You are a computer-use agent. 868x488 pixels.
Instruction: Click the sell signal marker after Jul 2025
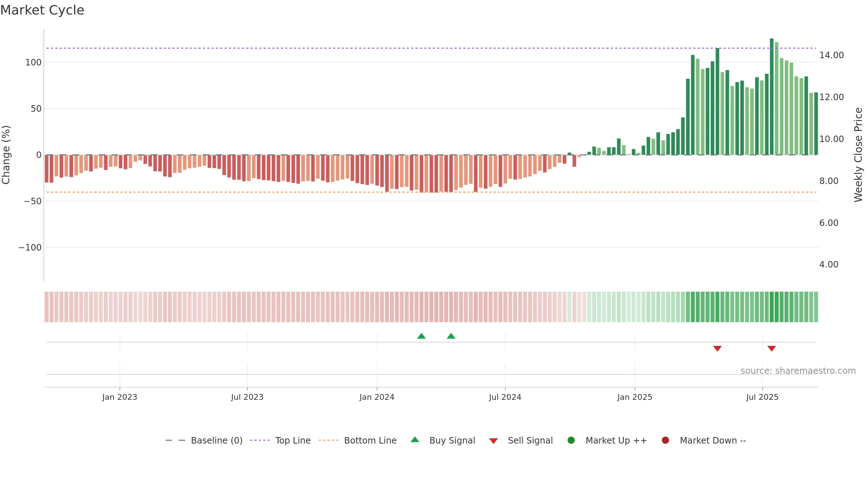(772, 348)
